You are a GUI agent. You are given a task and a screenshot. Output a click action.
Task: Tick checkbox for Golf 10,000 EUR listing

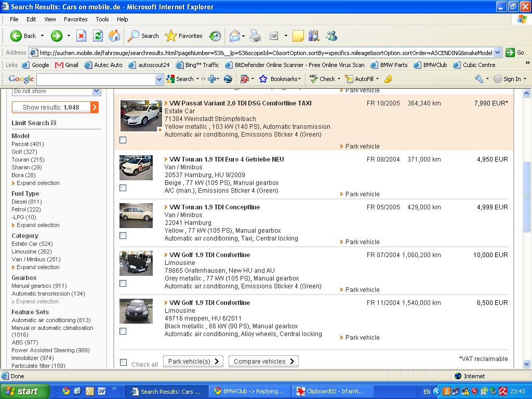[x=123, y=283]
